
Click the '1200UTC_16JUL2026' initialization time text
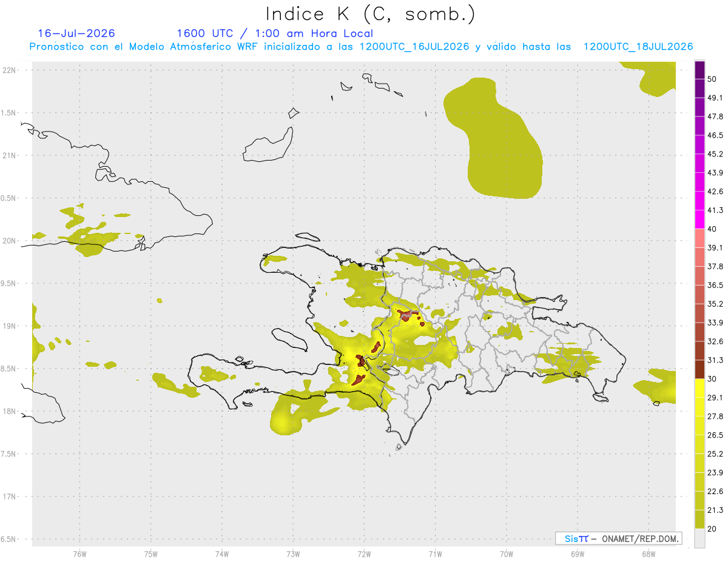point(414,47)
